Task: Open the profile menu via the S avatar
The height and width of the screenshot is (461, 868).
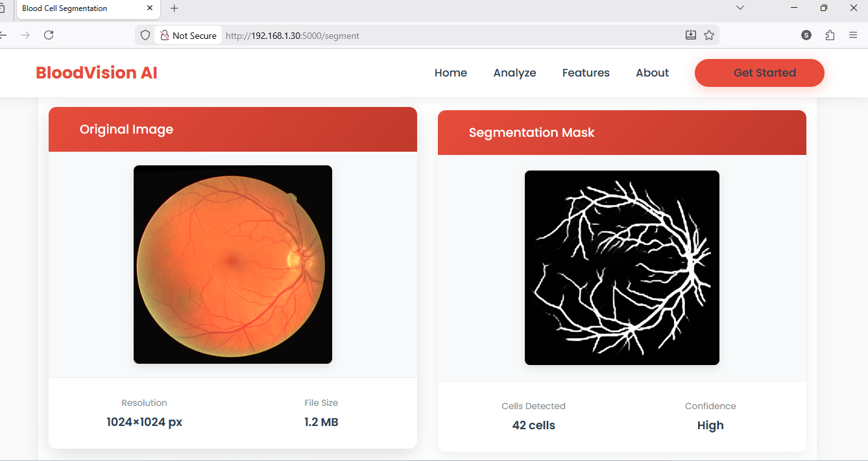Action: pos(806,35)
